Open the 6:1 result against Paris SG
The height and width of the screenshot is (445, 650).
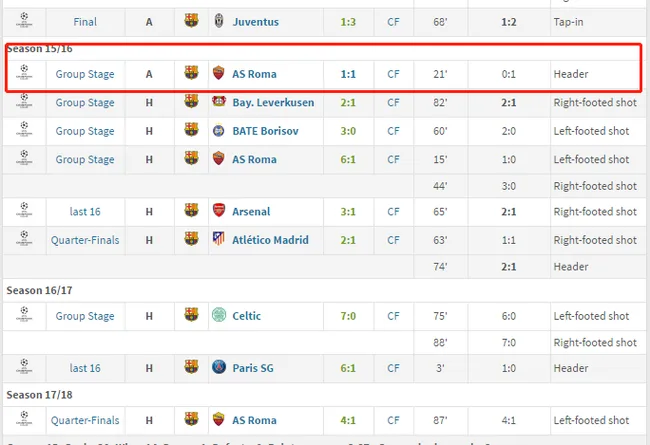click(x=348, y=368)
